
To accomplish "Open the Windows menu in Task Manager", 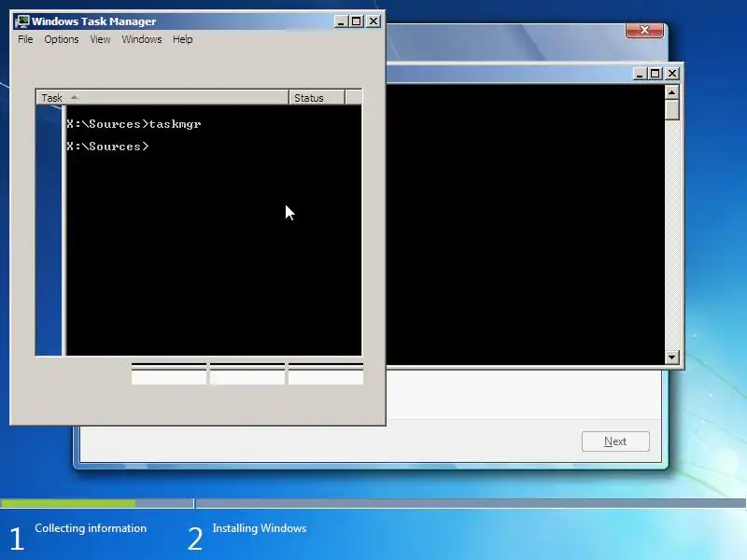I will (142, 39).
